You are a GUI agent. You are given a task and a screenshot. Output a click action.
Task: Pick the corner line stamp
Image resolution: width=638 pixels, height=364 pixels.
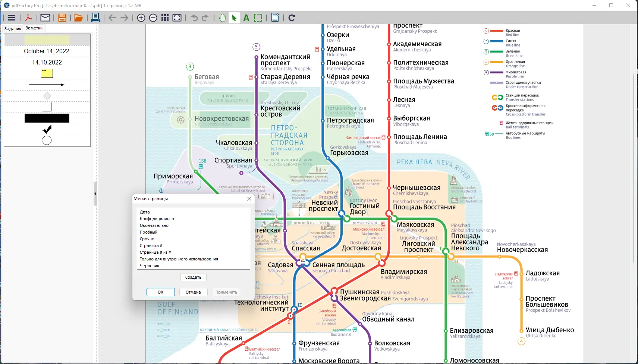(x=47, y=107)
